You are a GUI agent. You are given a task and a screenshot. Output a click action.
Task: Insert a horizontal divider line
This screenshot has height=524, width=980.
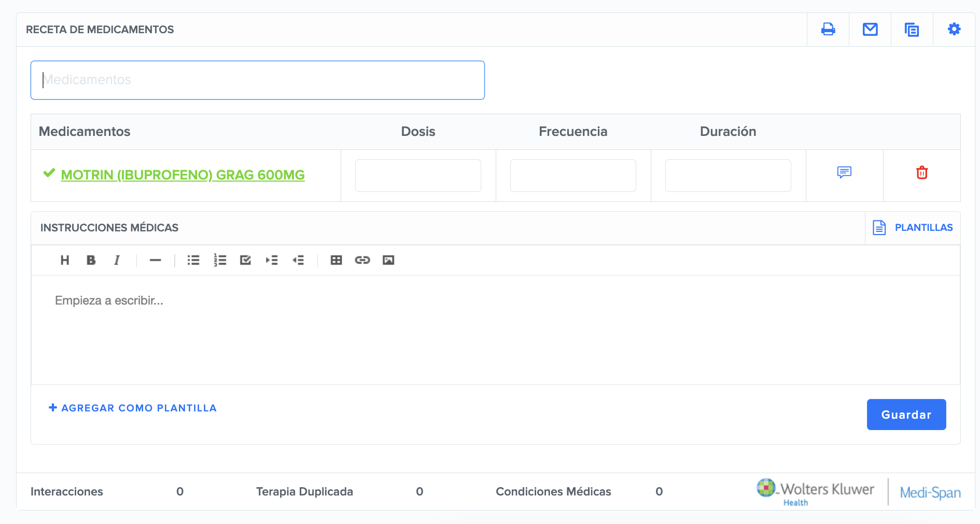[155, 260]
